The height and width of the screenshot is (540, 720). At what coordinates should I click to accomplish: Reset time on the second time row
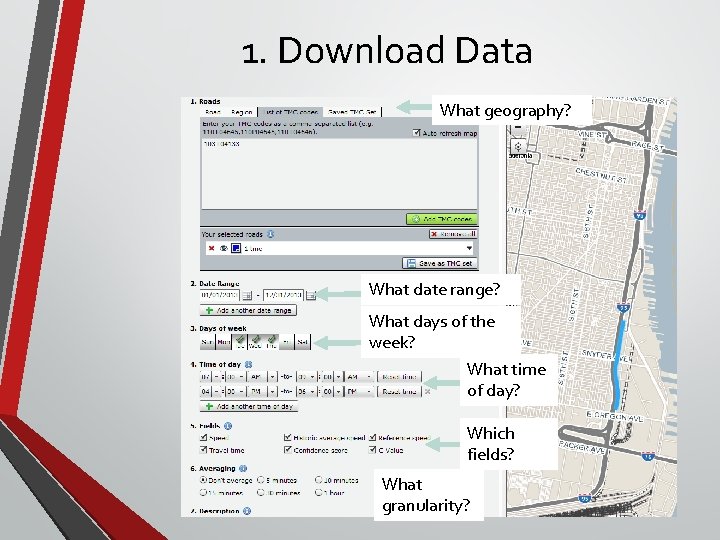399,392
